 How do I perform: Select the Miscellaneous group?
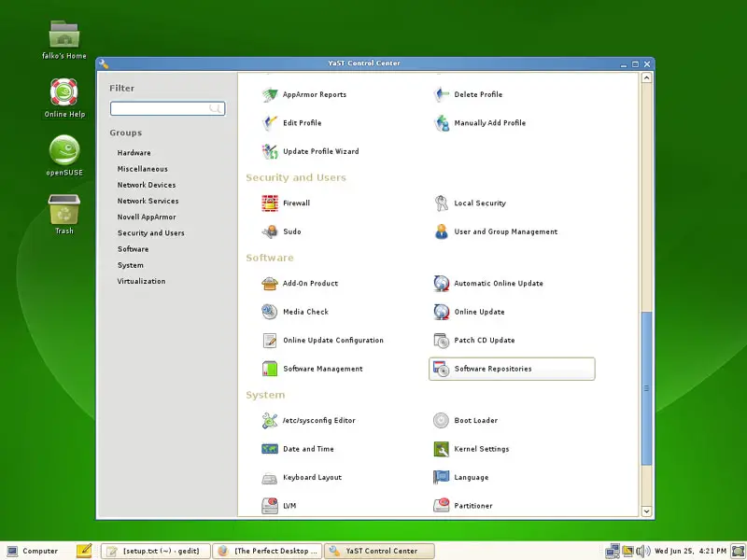pyautogui.click(x=143, y=169)
